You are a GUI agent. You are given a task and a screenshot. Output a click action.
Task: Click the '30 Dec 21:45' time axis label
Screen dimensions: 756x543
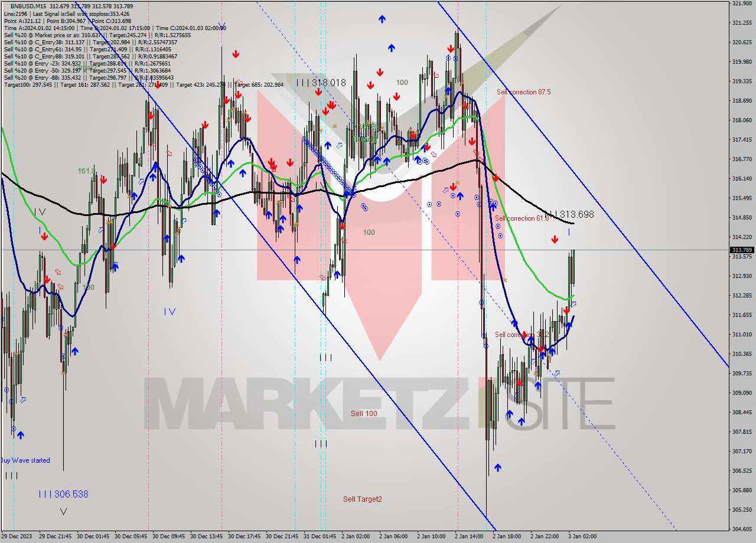coord(282,537)
